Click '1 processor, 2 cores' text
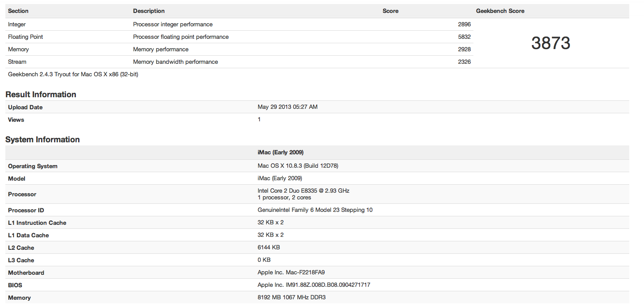The width and height of the screenshot is (644, 306). 284,198
